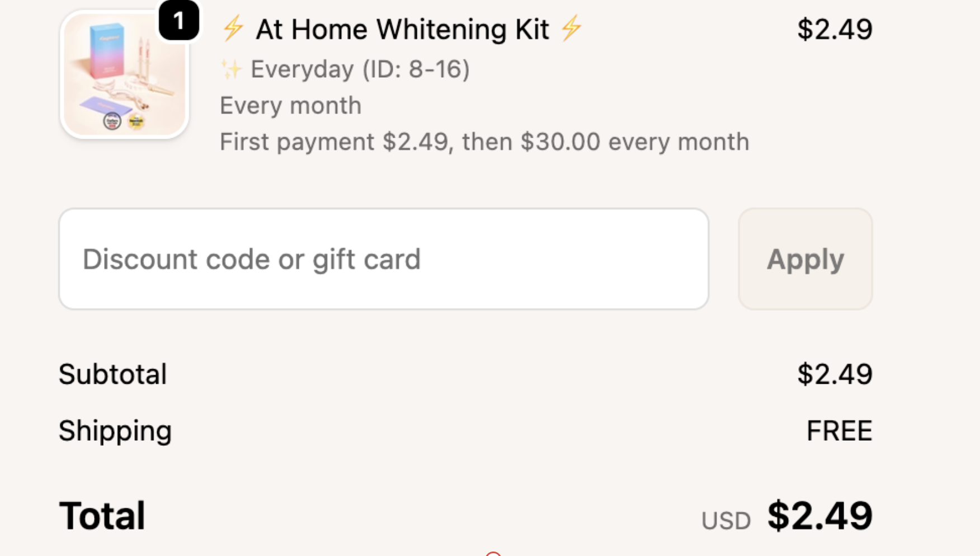Screen dimensions: 980x556
Task: Focus the discount code or gift card field
Action: (384, 259)
